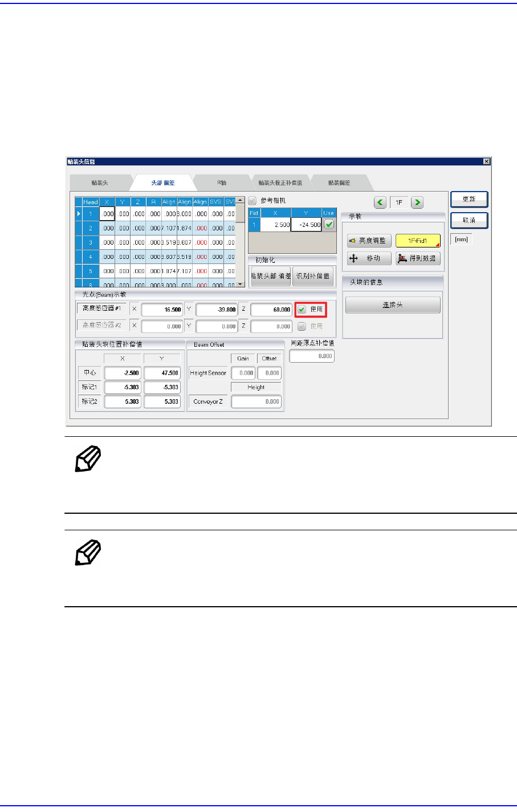
Task: Open the 1F-Fid1 yellow selector
Action: (x=418, y=241)
